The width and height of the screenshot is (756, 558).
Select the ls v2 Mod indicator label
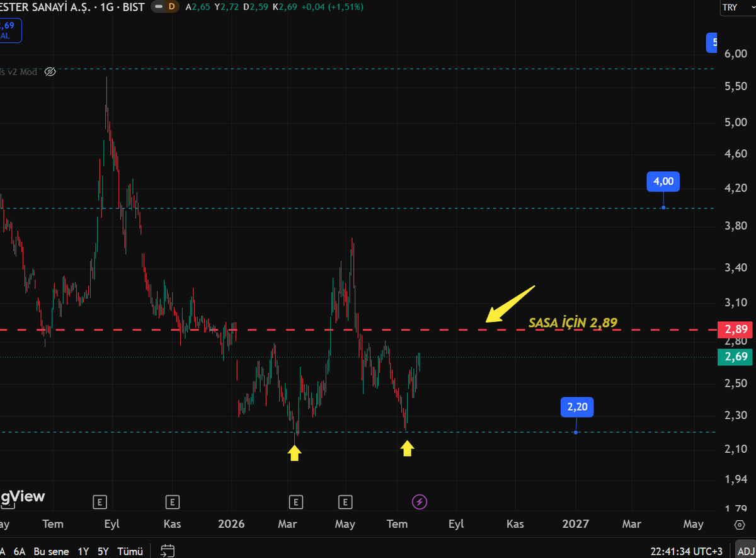(x=19, y=72)
